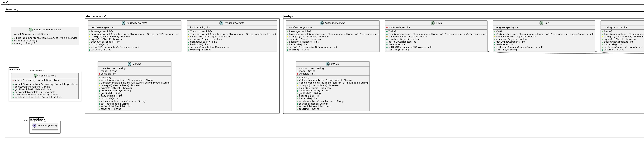Click marker beside towingCapacity : int
This screenshot has width=644, height=142.
tap(602, 28)
